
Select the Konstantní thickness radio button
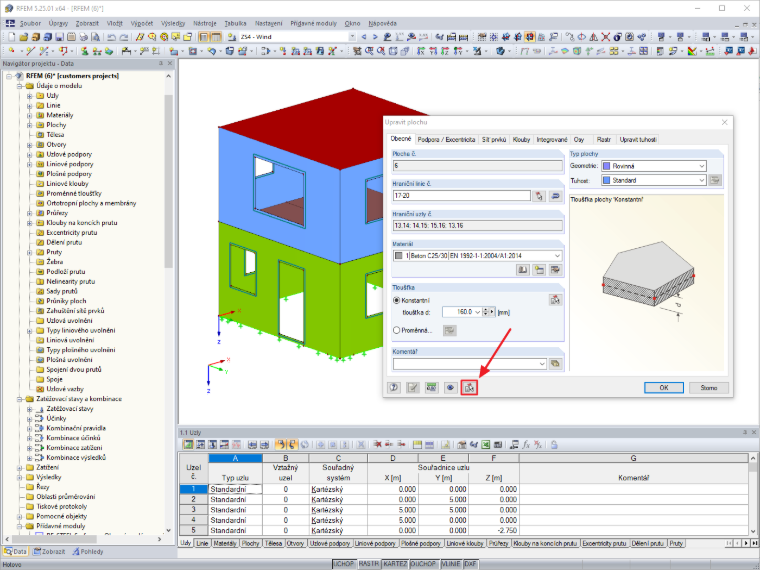[396, 301]
